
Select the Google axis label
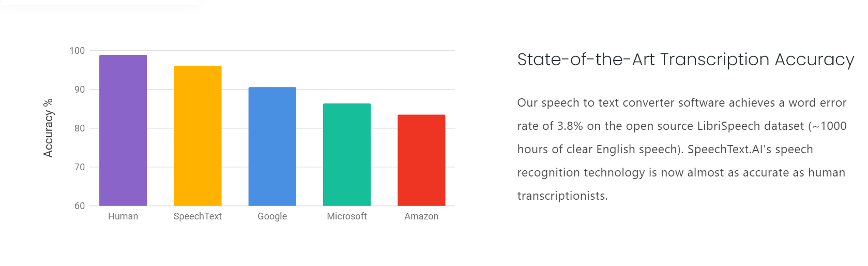[x=272, y=216]
